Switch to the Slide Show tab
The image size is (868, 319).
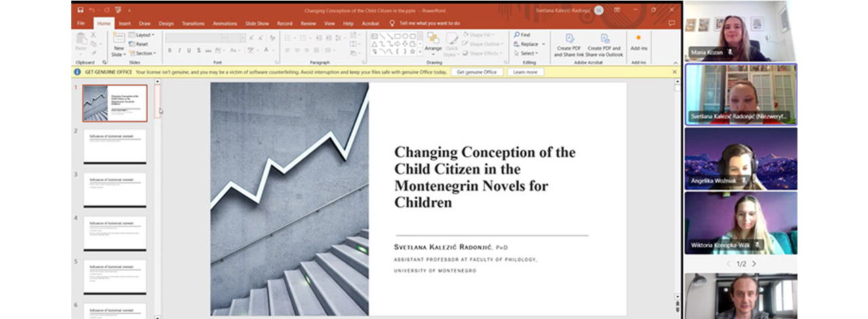coord(257,23)
